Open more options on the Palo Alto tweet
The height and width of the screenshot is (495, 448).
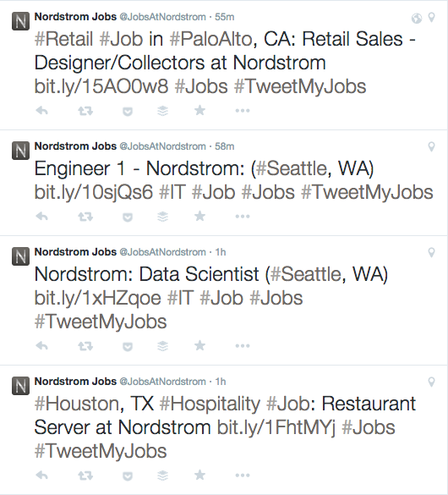click(243, 111)
